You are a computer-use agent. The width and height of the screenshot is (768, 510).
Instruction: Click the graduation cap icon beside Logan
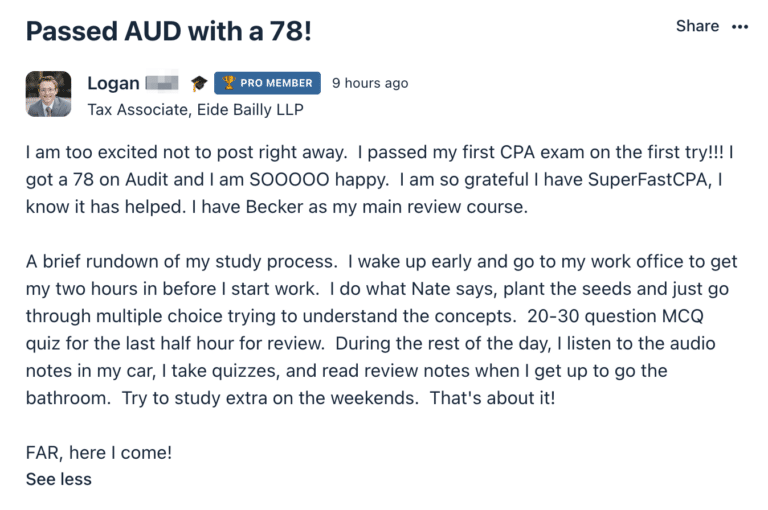199,83
